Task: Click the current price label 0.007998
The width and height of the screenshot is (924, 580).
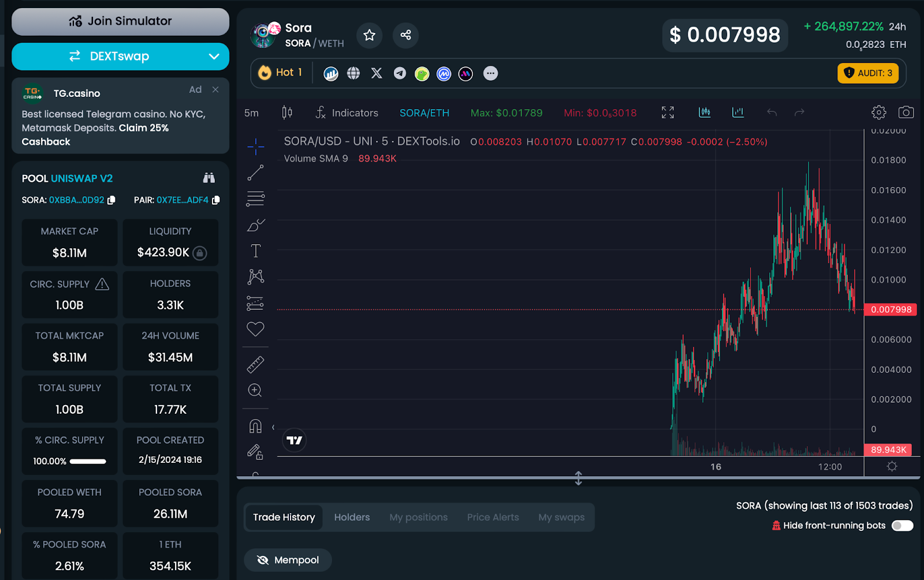Action: pyautogui.click(x=891, y=309)
